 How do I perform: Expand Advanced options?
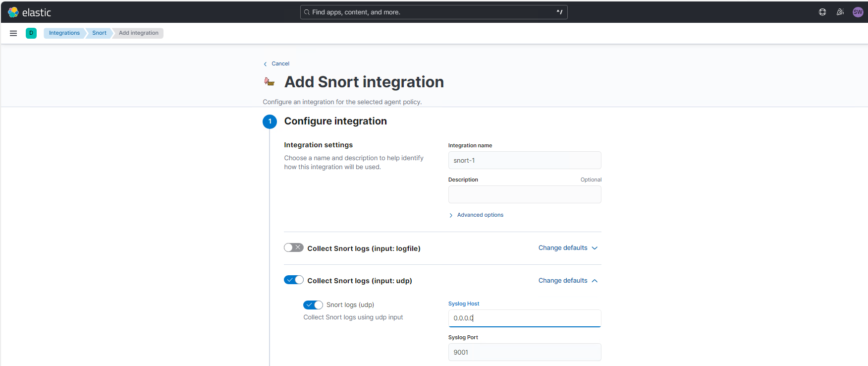tap(476, 215)
